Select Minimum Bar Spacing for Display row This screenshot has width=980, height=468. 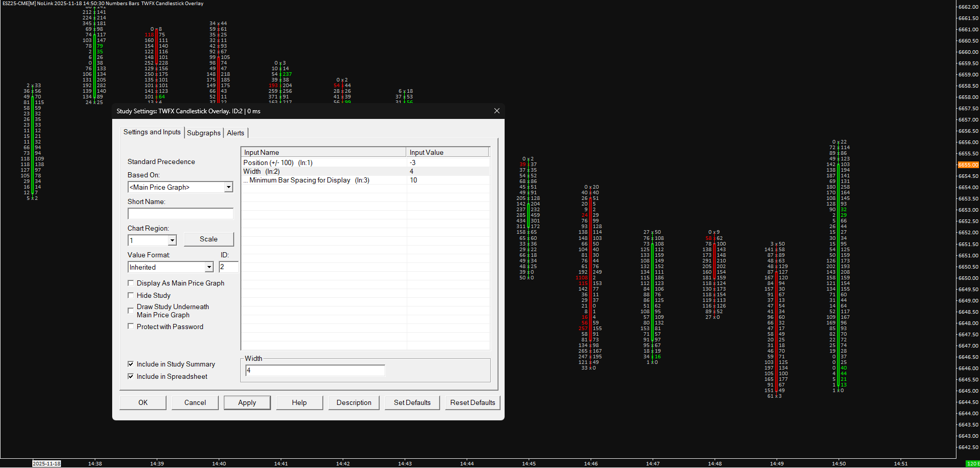click(365, 180)
